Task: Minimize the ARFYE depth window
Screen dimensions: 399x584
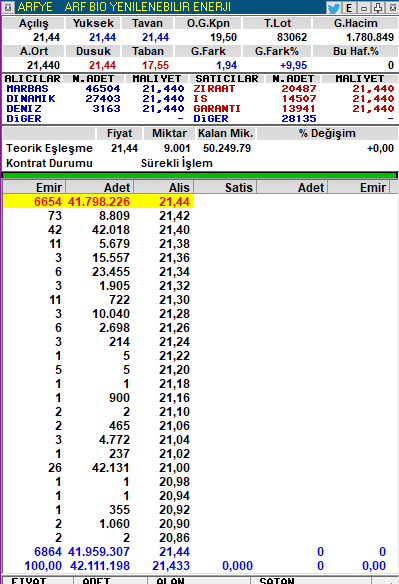Action: tap(364, 7)
